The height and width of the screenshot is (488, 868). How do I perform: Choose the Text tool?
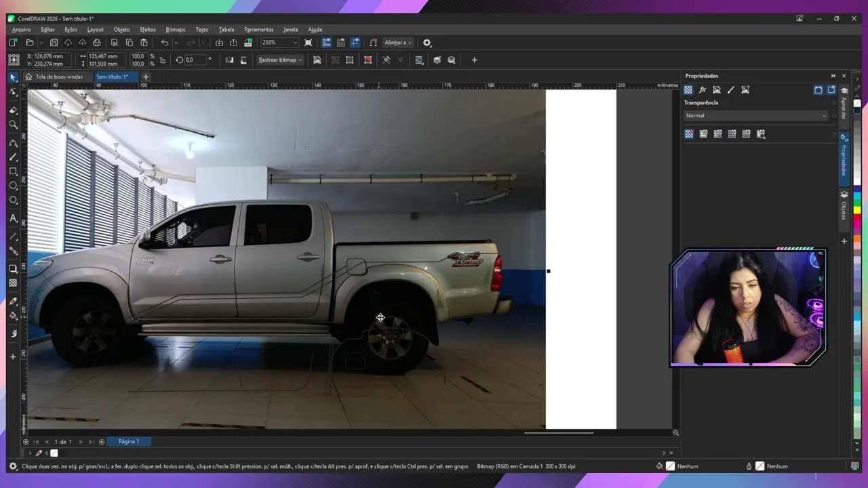pos(13,218)
